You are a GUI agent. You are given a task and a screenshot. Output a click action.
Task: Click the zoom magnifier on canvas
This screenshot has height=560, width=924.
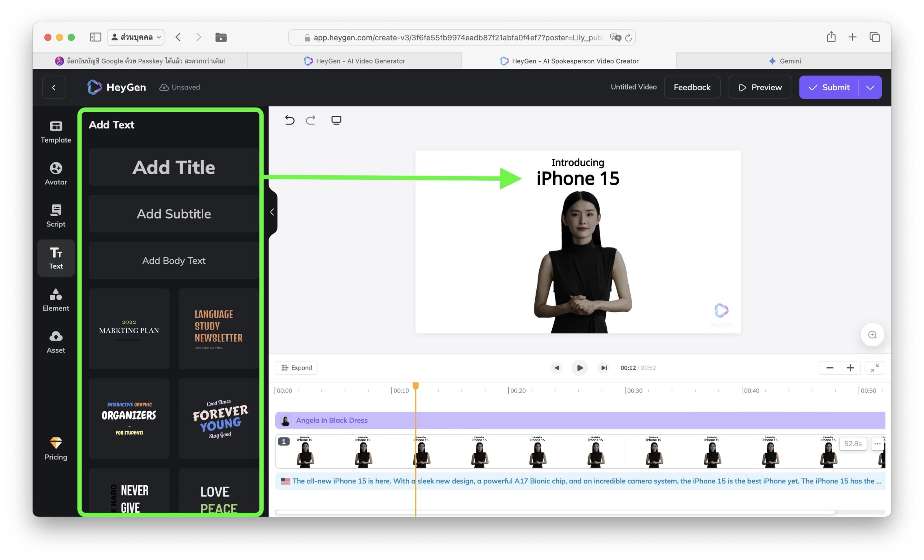pyautogui.click(x=872, y=334)
